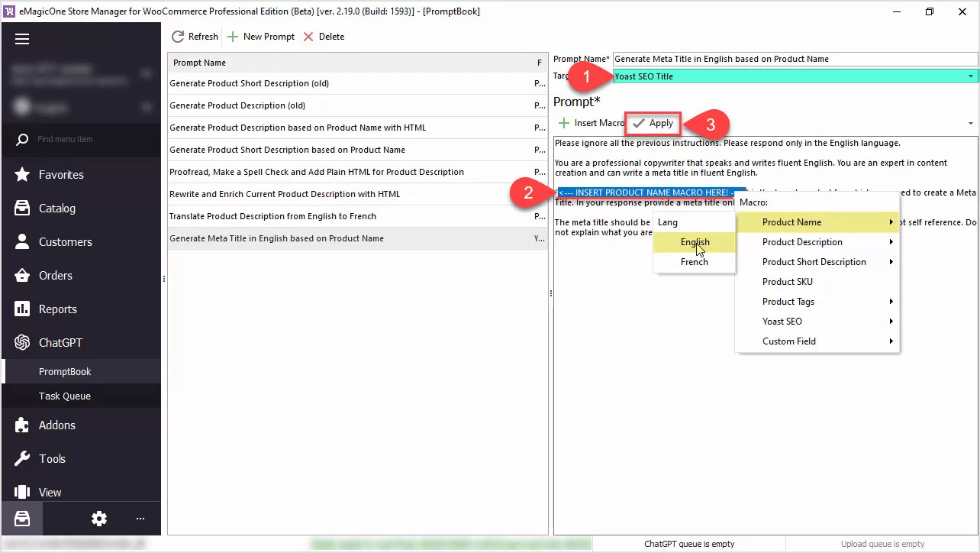Open Addons puzzle piece icon

(x=23, y=425)
